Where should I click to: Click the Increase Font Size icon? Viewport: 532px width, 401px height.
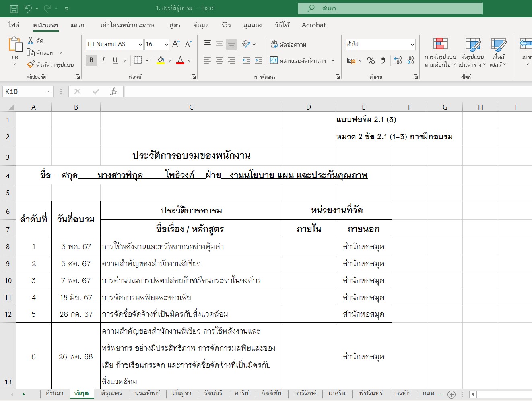pyautogui.click(x=176, y=44)
